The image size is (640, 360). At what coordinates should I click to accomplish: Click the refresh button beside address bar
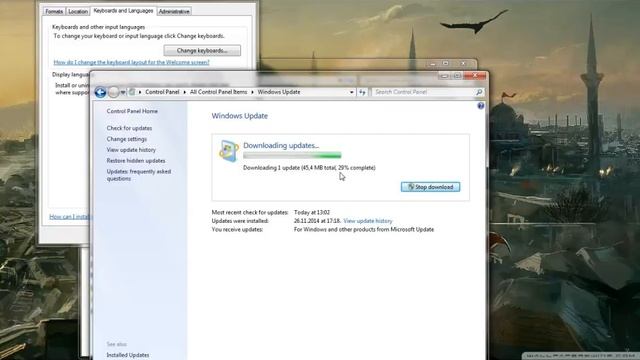pos(362,92)
